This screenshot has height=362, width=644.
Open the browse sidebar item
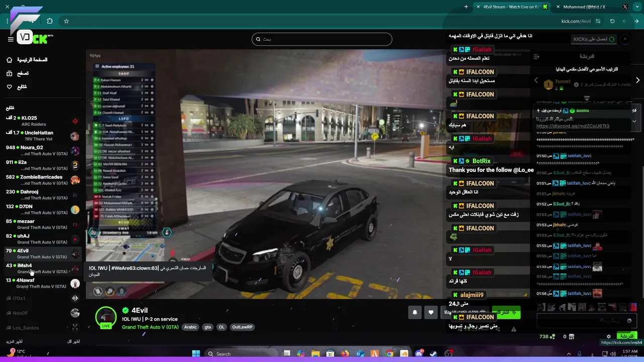click(18, 73)
